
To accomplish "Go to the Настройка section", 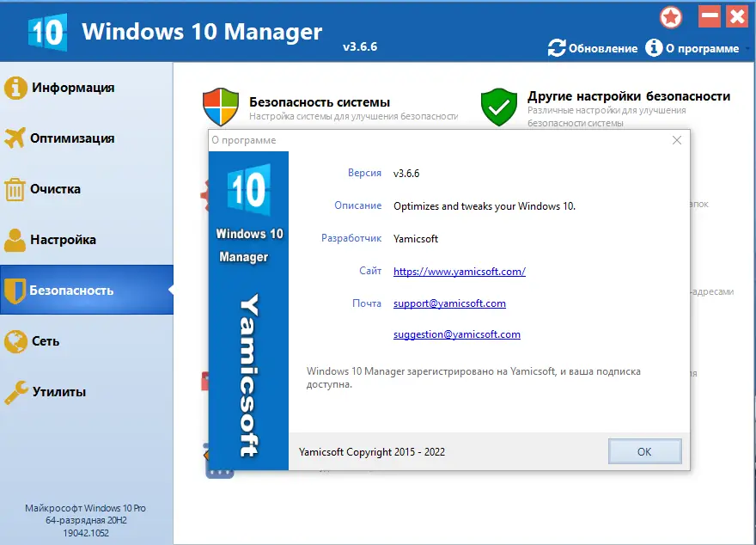I will click(87, 240).
